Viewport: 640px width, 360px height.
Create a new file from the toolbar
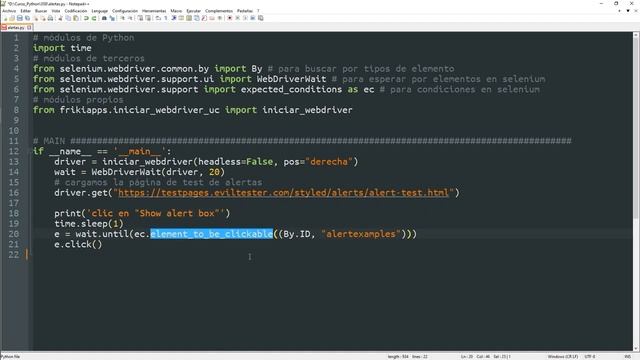point(5,18)
